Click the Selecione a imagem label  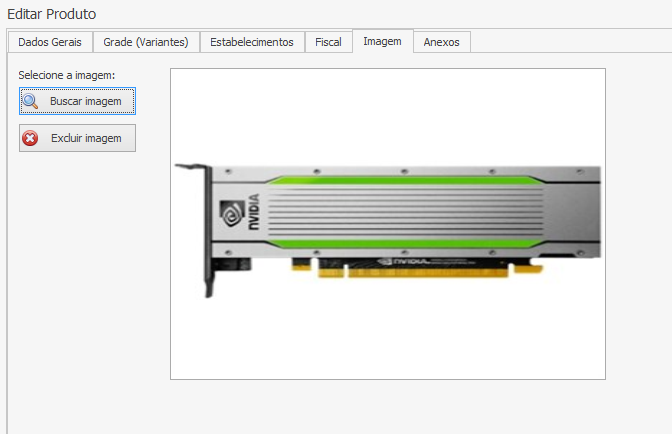[67, 75]
